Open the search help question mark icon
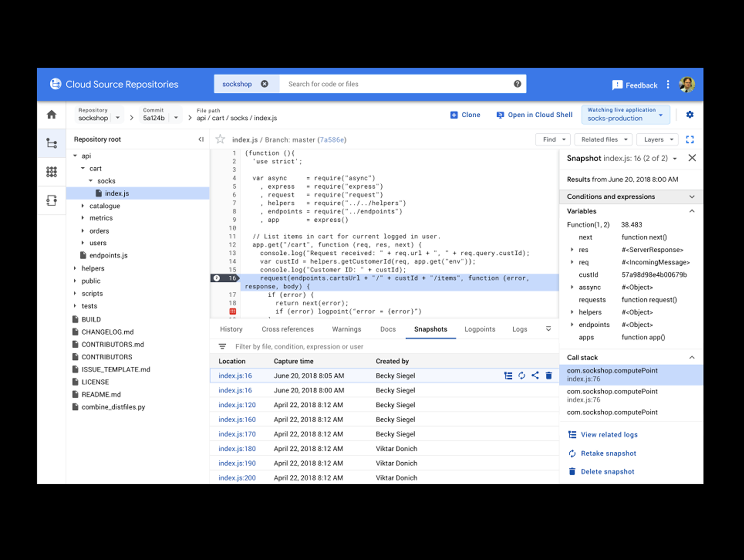Screen dimensions: 744x560 pyautogui.click(x=517, y=84)
